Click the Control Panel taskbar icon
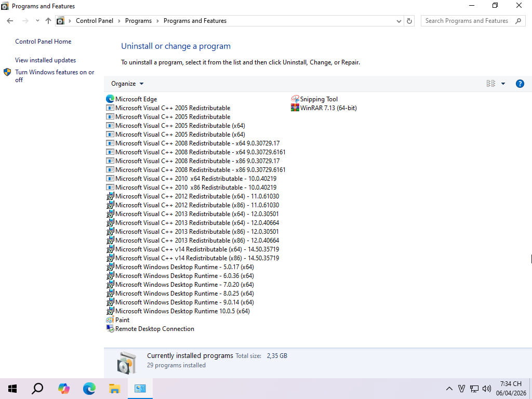 (140, 389)
